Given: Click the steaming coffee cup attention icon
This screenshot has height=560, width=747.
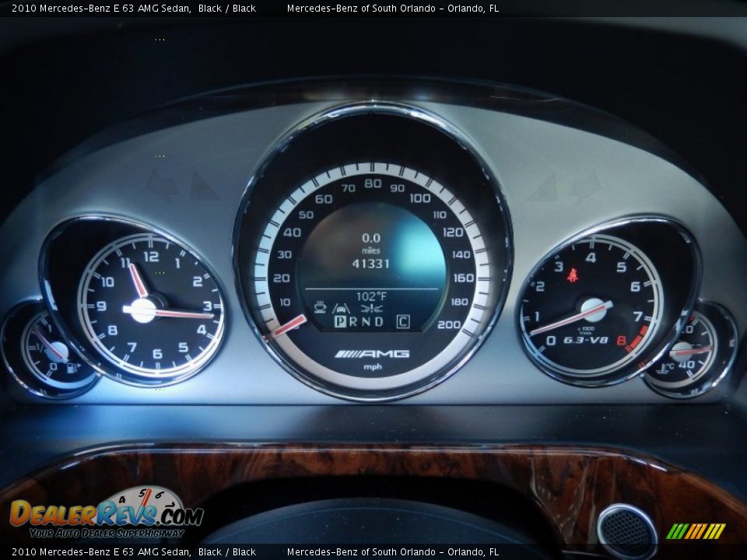Looking at the screenshot, I should [x=320, y=307].
